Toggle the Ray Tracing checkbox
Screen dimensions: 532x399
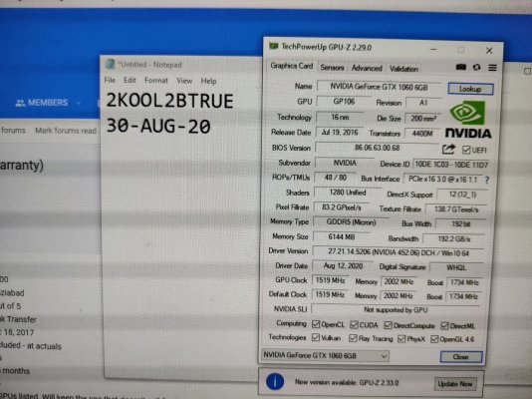click(353, 338)
